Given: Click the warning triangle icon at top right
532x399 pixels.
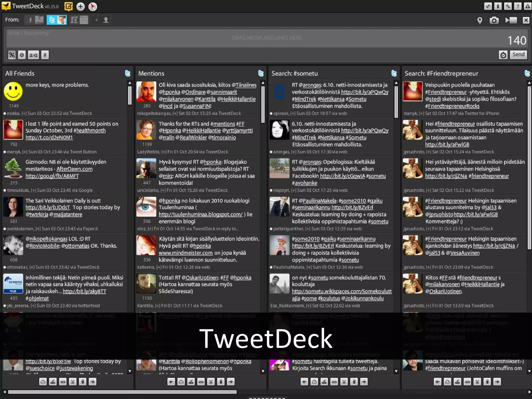Looking at the screenshot, I should click(x=527, y=6).
